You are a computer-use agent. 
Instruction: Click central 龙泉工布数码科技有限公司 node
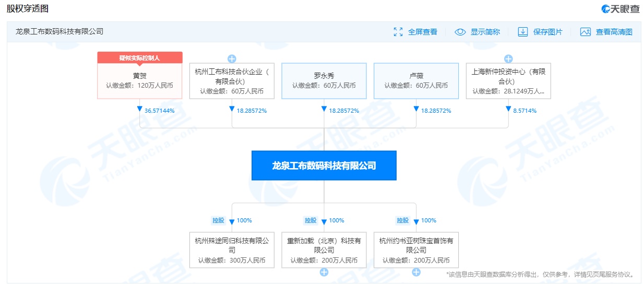coord(324,165)
